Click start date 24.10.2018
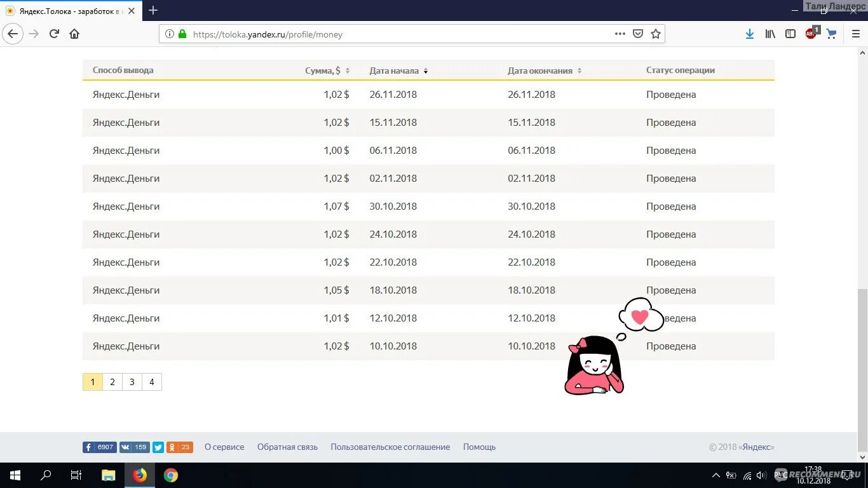This screenshot has width=868, height=488. coord(393,234)
